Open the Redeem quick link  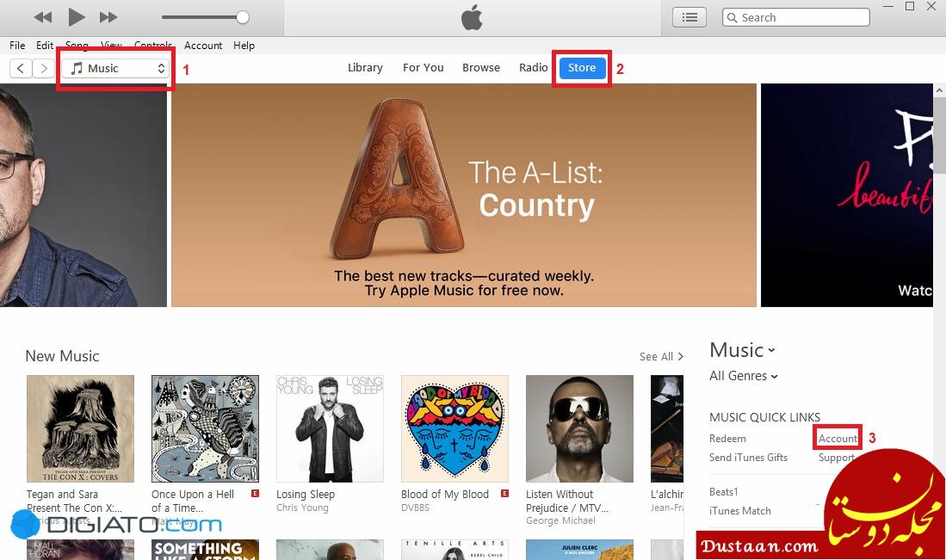pos(727,438)
